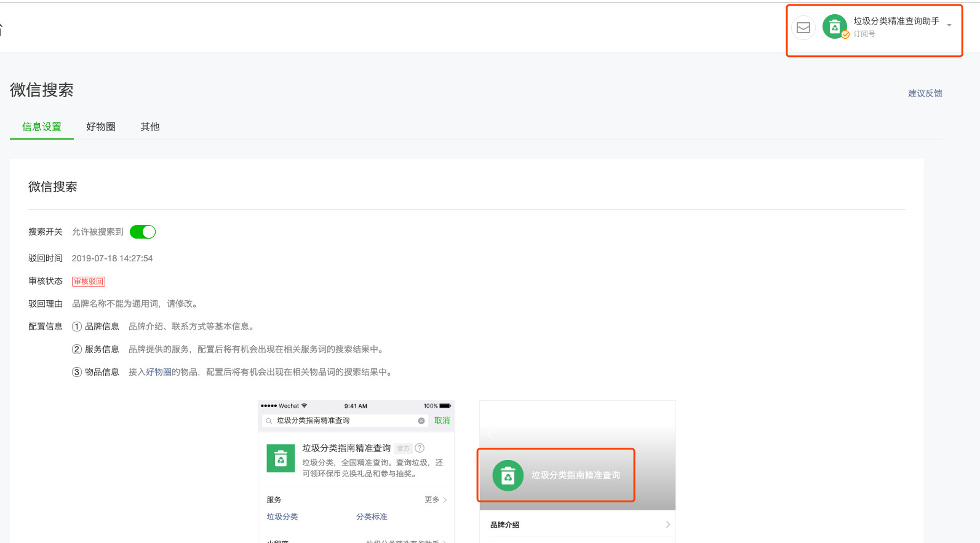980x543 pixels.
Task: Clear the preview search with the x icon
Action: coord(421,421)
